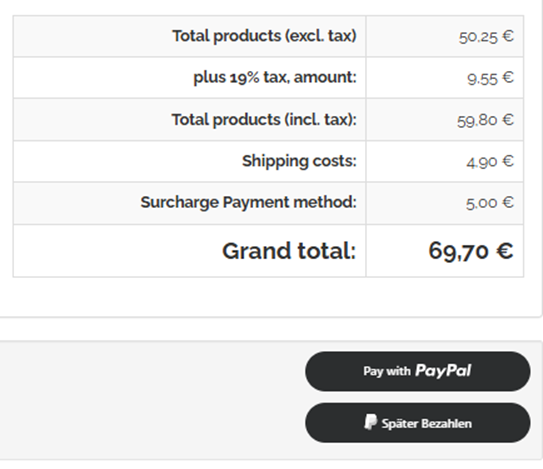Click the Pay with PayPal button
Image resolution: width=543 pixels, height=469 pixels.
(x=418, y=371)
